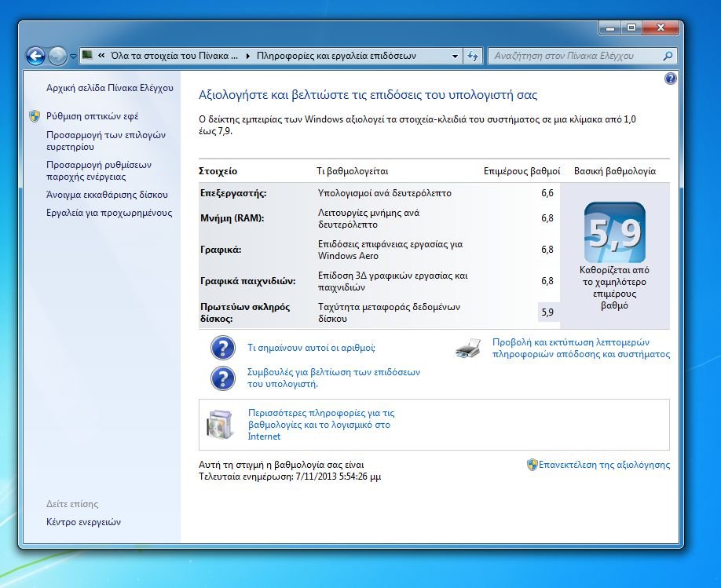Image resolution: width=721 pixels, height=588 pixels.
Task: Click the blue Back navigation arrow
Action: 35,56
